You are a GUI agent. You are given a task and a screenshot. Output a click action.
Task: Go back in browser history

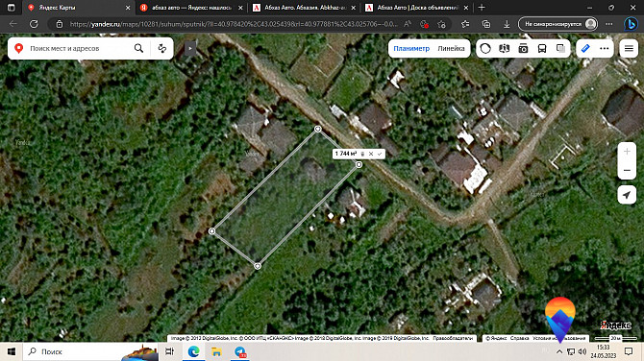(13, 24)
